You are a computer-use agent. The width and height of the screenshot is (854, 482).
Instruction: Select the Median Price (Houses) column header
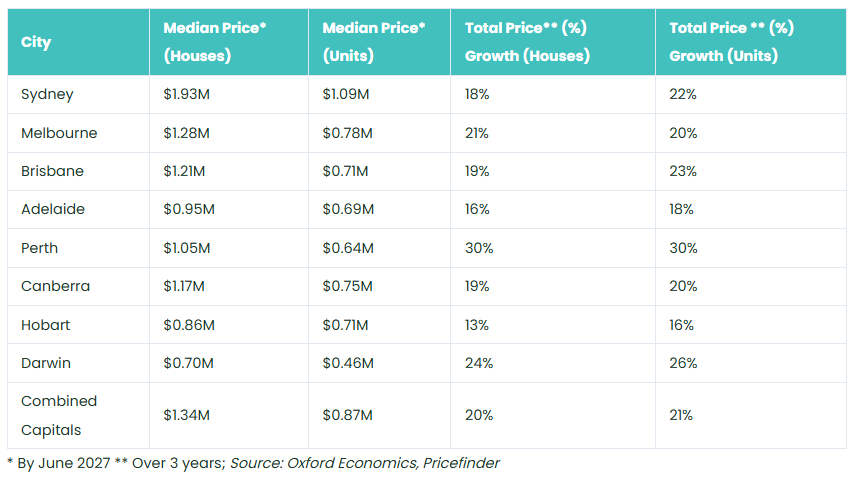(214, 42)
